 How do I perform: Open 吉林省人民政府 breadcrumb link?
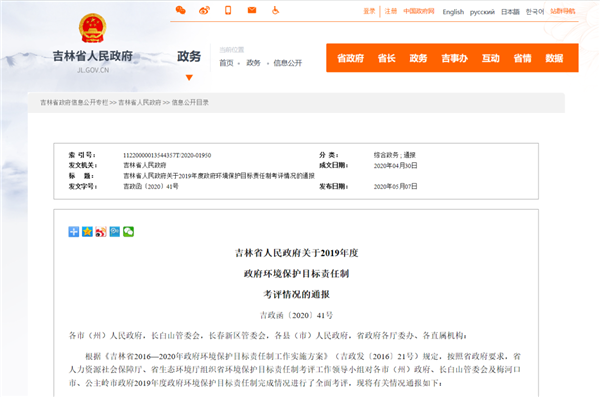(x=140, y=103)
